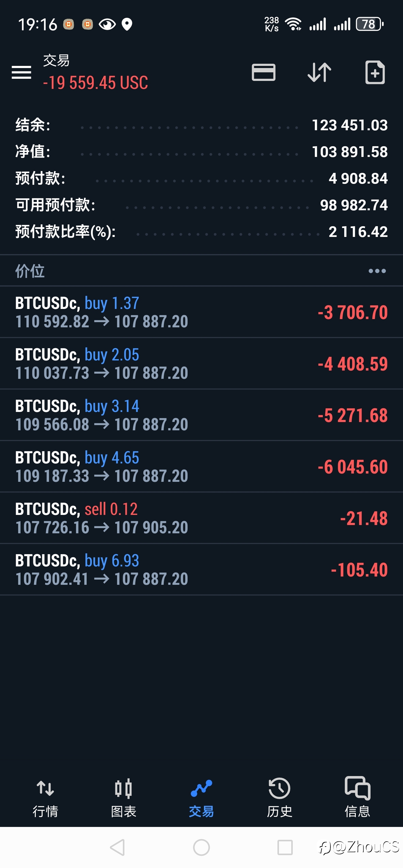Image resolution: width=403 pixels, height=868 pixels.
Task: Open the 历史 history tab
Action: point(280,797)
